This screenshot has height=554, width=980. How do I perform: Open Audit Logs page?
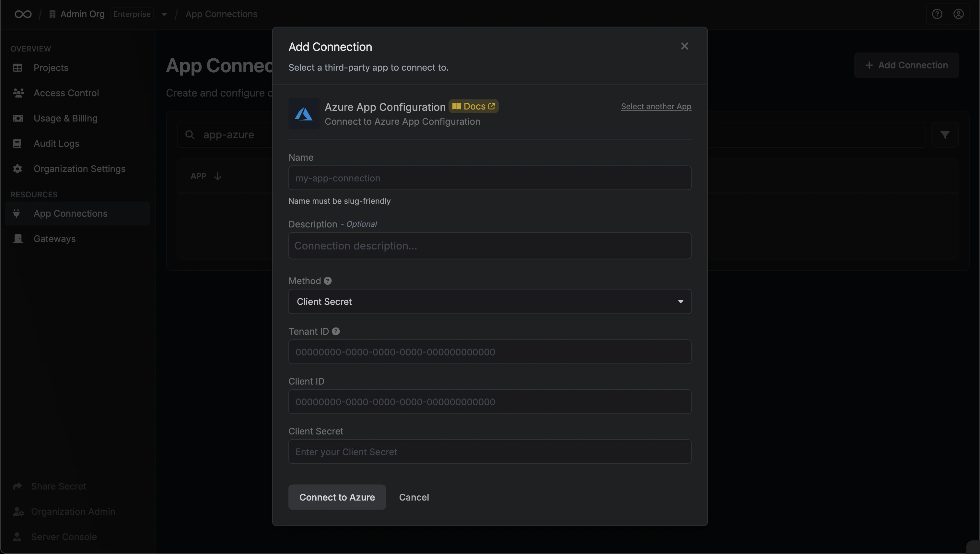click(x=77, y=144)
